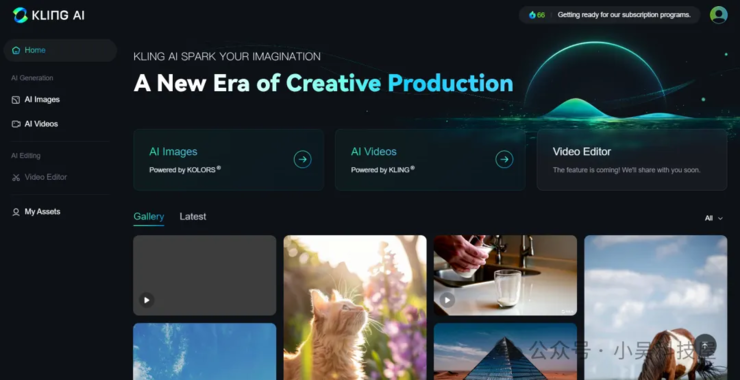Go to Home in the sidebar

pyautogui.click(x=60, y=50)
